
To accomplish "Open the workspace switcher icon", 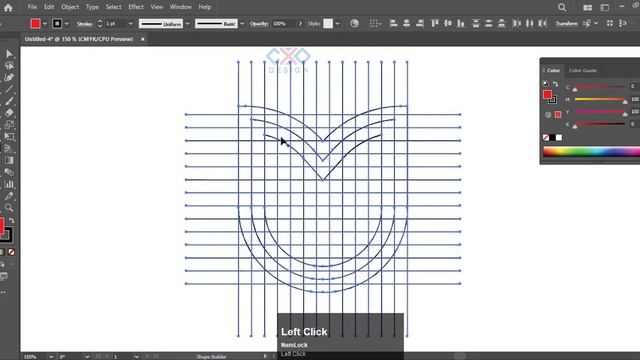I will [604, 7].
